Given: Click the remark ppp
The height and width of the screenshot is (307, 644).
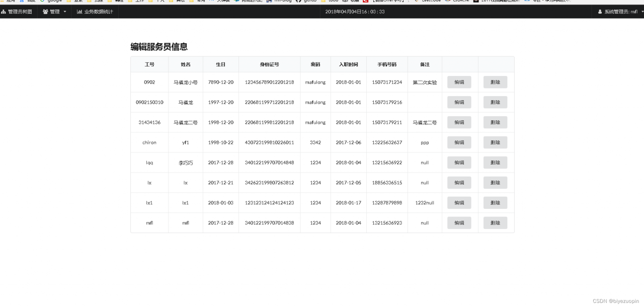Looking at the screenshot, I should click(425, 142).
